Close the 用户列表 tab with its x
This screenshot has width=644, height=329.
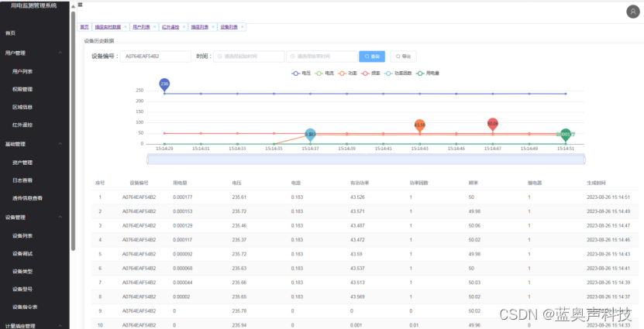[x=153, y=26]
